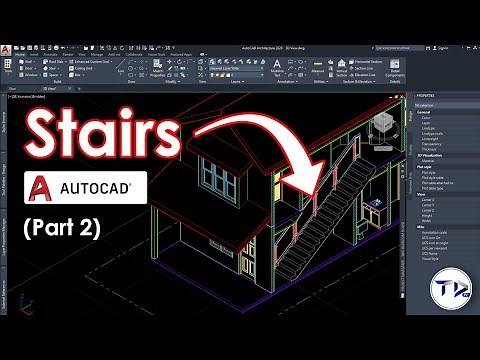
Task: Click the Sign In button
Action: pyautogui.click(x=441, y=48)
